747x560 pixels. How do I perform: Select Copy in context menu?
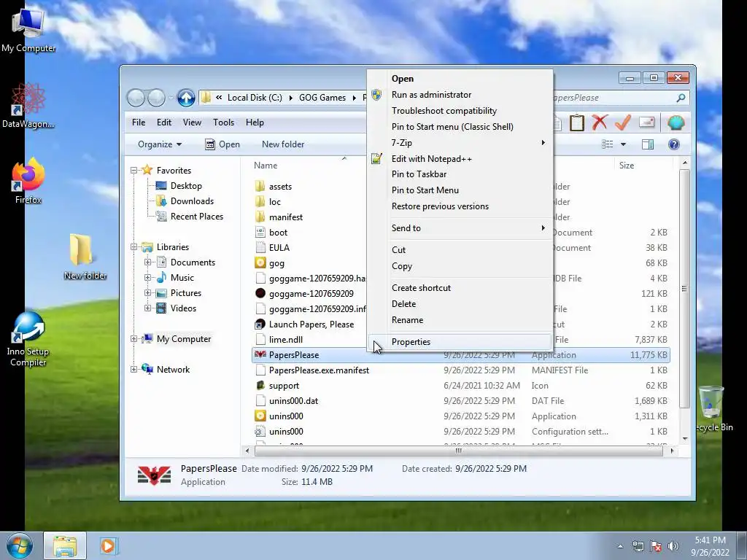[460, 266]
